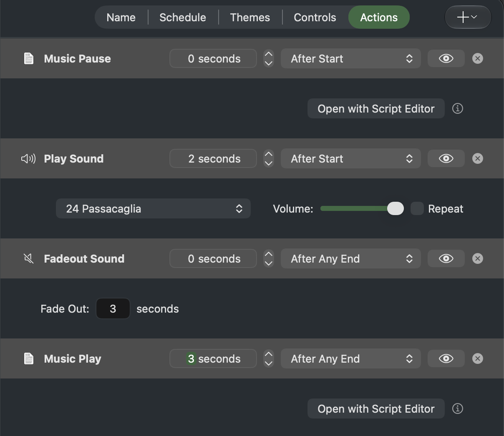
Task: Remove the Play Sound action
Action: [478, 158]
